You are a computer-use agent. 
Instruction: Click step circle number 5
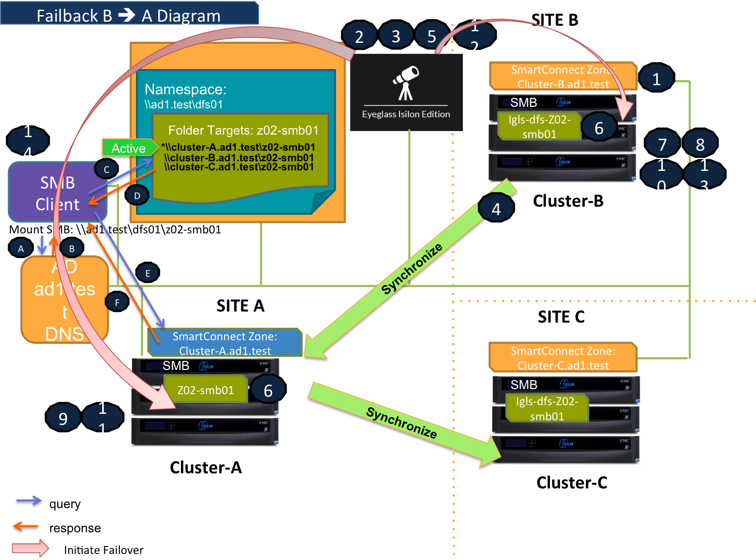(432, 36)
